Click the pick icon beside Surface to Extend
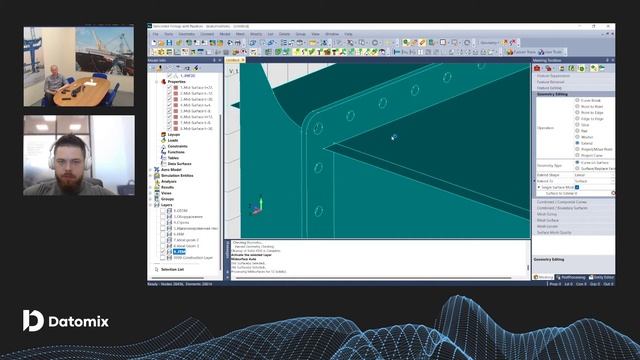640x360 pixels. [x=613, y=193]
